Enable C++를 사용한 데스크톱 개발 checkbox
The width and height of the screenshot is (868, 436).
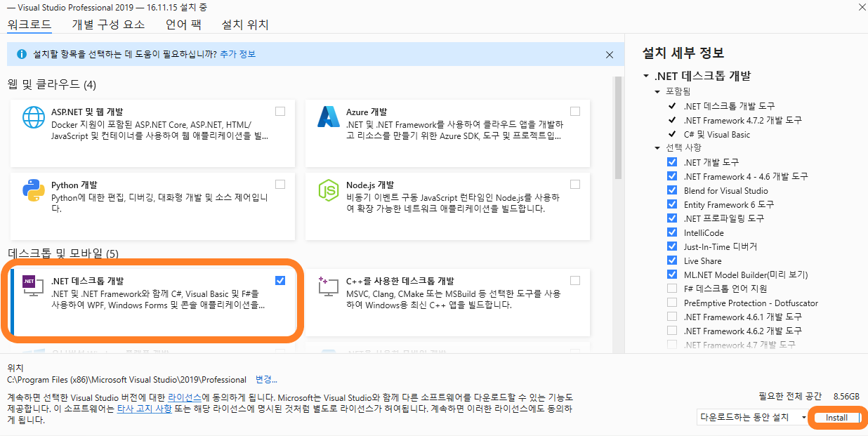pos(576,280)
